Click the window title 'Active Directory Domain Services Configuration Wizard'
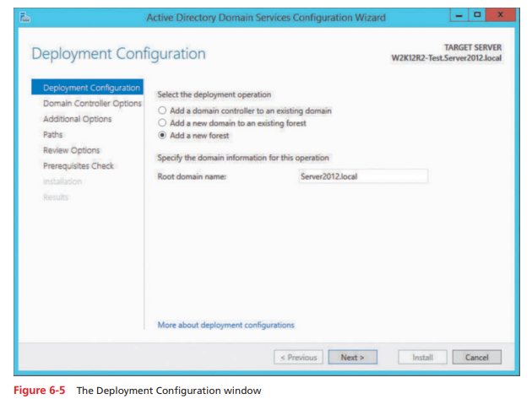Viewport: 532px width, 399px height. pyautogui.click(x=266, y=17)
